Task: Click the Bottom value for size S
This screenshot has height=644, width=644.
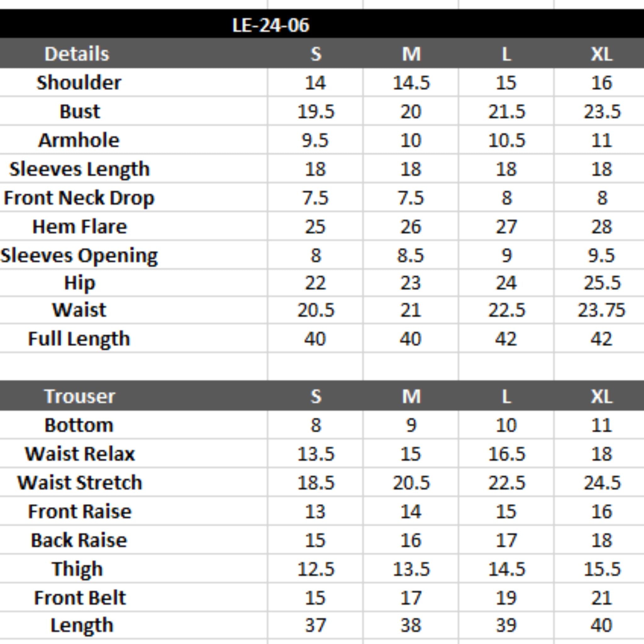Action: [315, 425]
